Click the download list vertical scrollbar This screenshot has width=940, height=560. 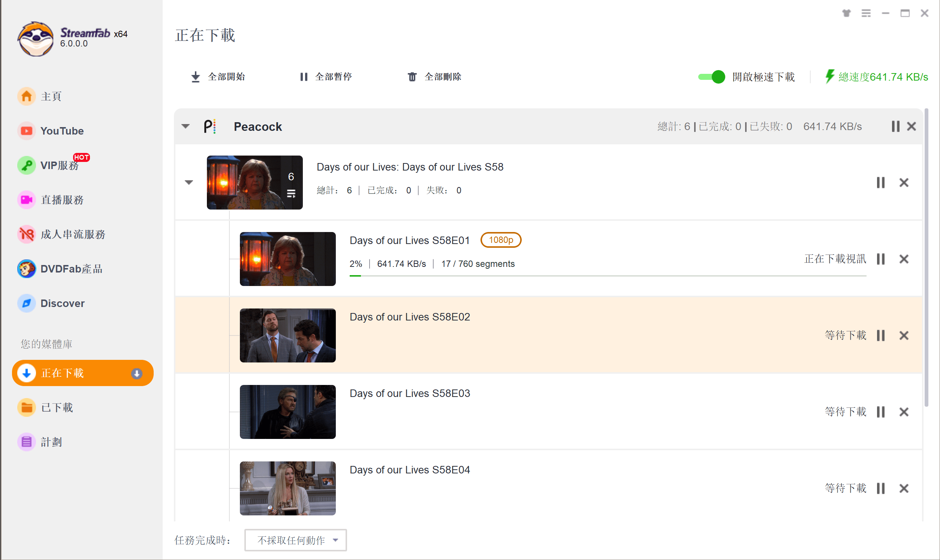coord(926,258)
